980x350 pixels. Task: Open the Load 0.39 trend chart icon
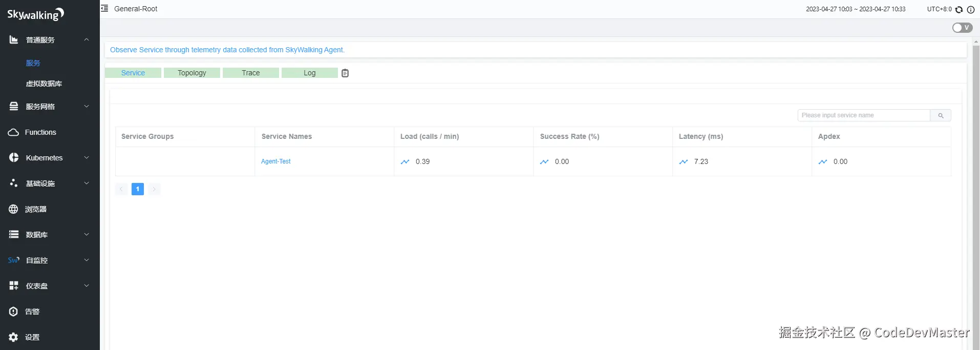(x=405, y=161)
